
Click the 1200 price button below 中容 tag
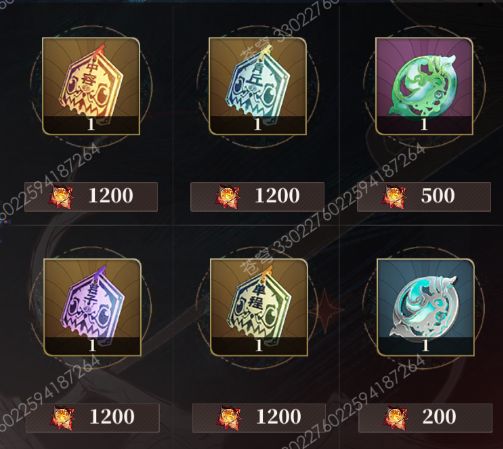(91, 197)
